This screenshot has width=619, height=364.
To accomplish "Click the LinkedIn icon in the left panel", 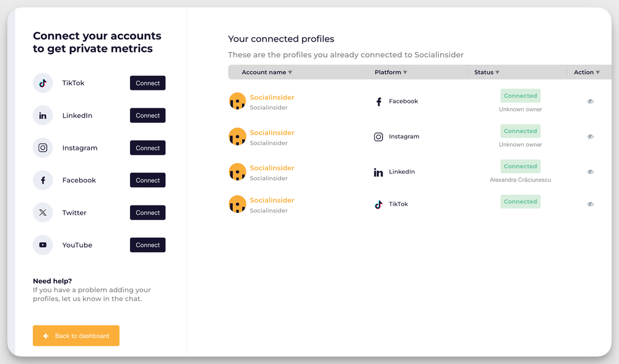I will [x=42, y=115].
